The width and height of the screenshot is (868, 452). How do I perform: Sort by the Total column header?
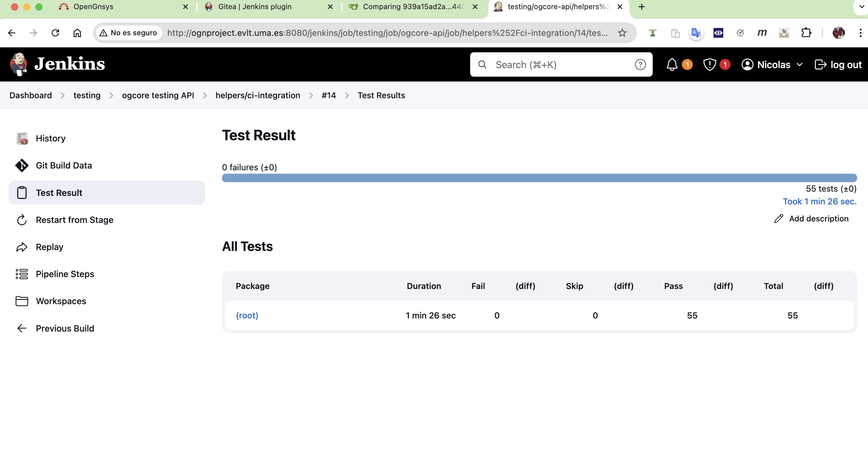pyautogui.click(x=773, y=286)
